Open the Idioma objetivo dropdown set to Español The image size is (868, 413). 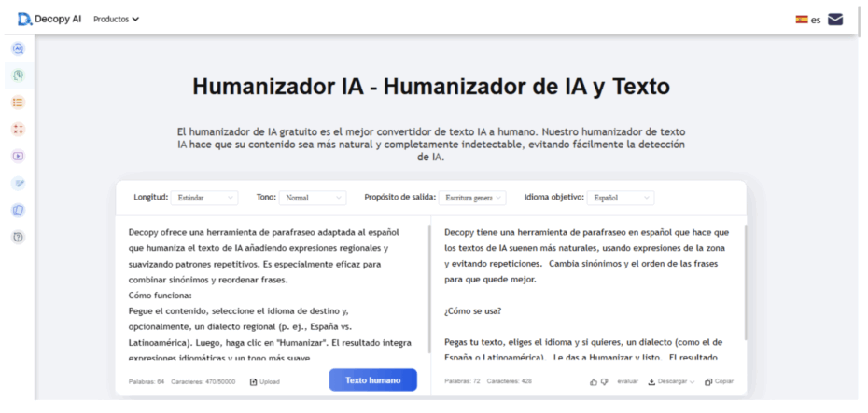click(x=621, y=198)
